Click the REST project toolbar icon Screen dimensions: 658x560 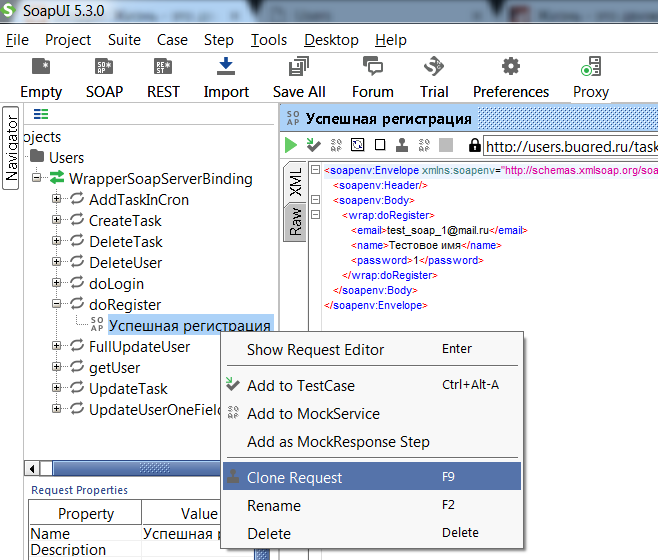(163, 66)
